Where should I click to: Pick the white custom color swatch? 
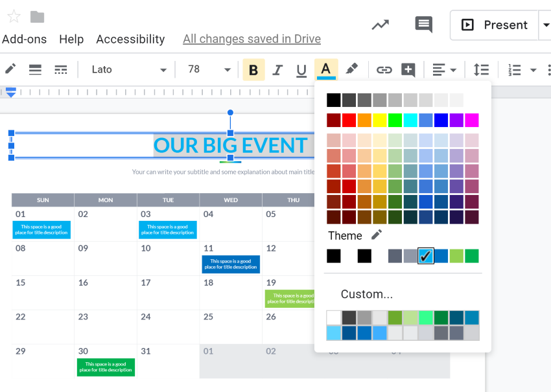333,317
